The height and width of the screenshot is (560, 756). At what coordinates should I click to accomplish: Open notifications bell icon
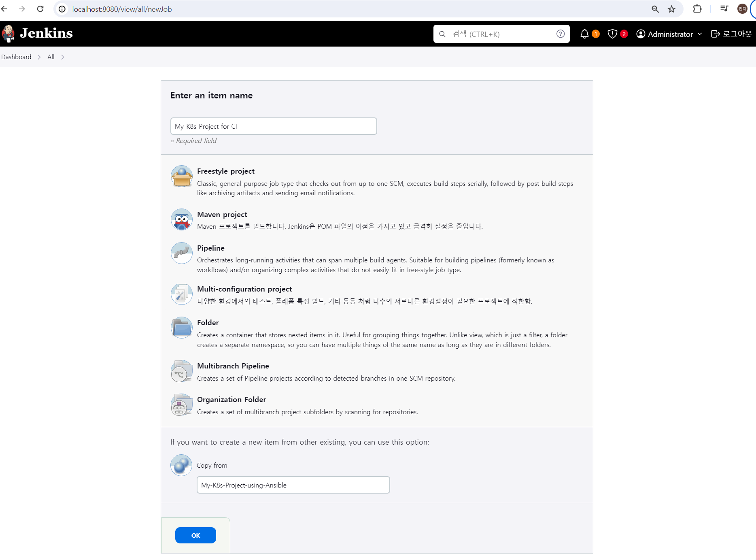pos(584,34)
